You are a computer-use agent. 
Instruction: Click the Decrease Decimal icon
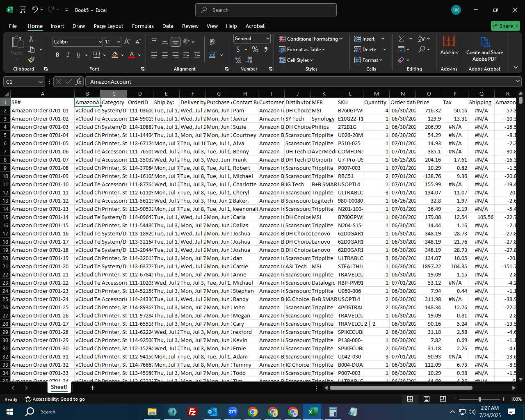[250, 60]
